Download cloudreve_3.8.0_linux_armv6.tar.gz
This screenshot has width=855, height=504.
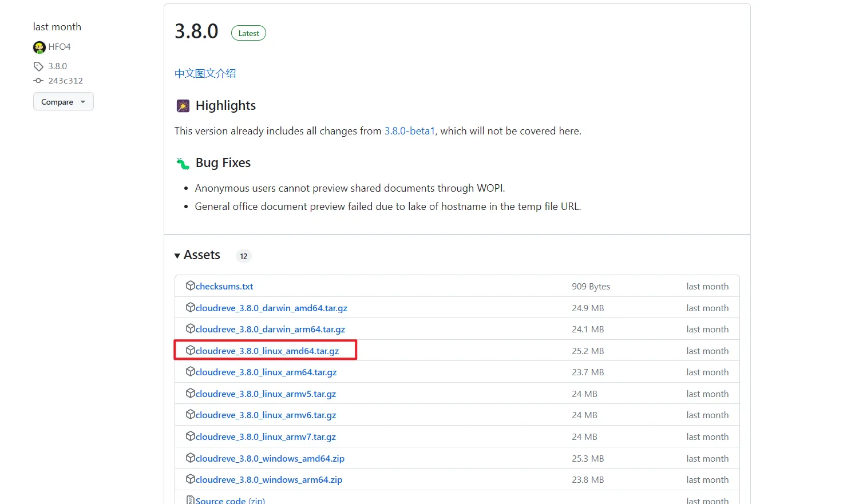click(266, 415)
